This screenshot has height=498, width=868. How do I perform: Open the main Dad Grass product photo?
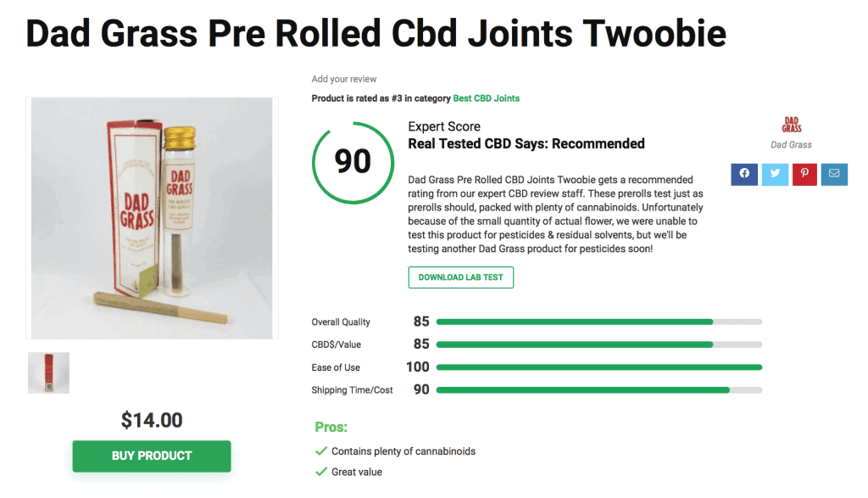point(151,217)
